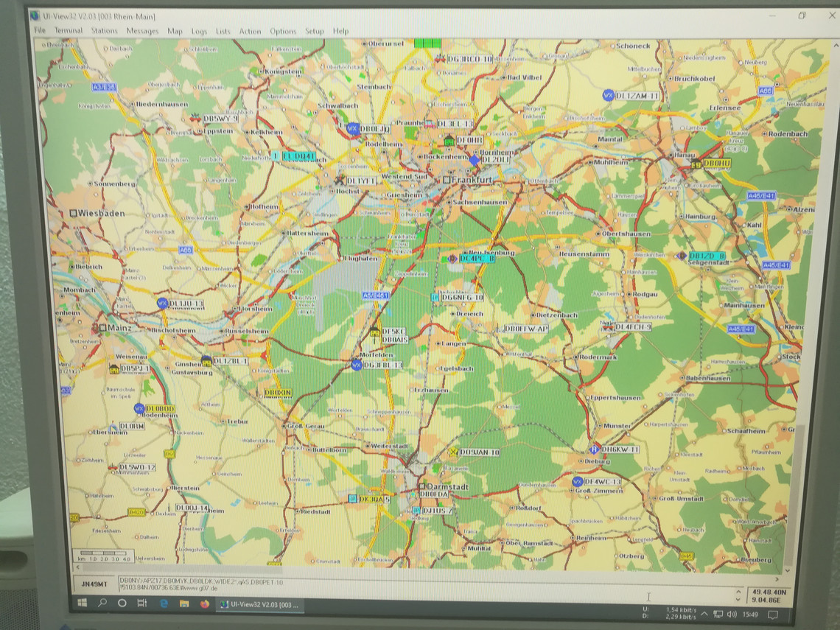Click the DB0XIN station label
840x630 pixels.
click(278, 393)
